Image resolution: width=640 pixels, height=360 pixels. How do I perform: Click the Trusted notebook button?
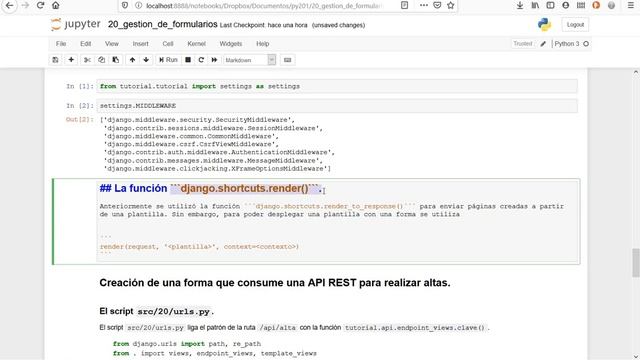point(522,44)
